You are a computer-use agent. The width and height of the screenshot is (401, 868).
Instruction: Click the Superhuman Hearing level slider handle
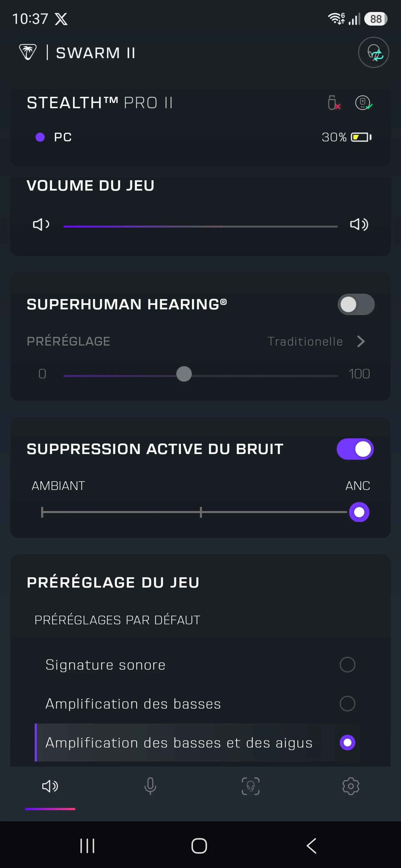click(x=184, y=374)
